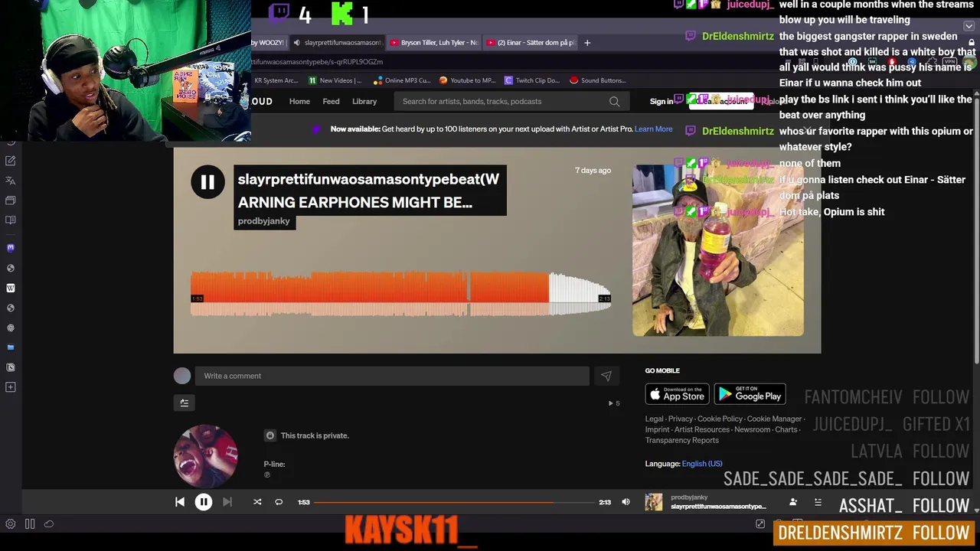The image size is (980, 551).
Task: Open the Cookie Manager footer link
Action: click(x=774, y=419)
